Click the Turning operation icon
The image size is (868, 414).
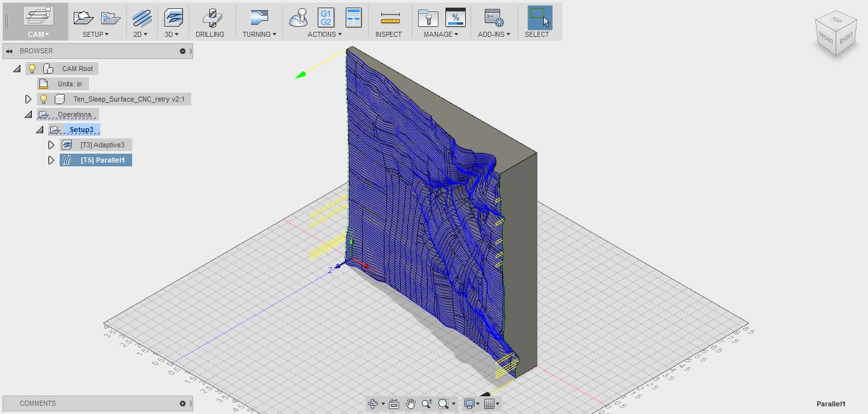tap(259, 17)
